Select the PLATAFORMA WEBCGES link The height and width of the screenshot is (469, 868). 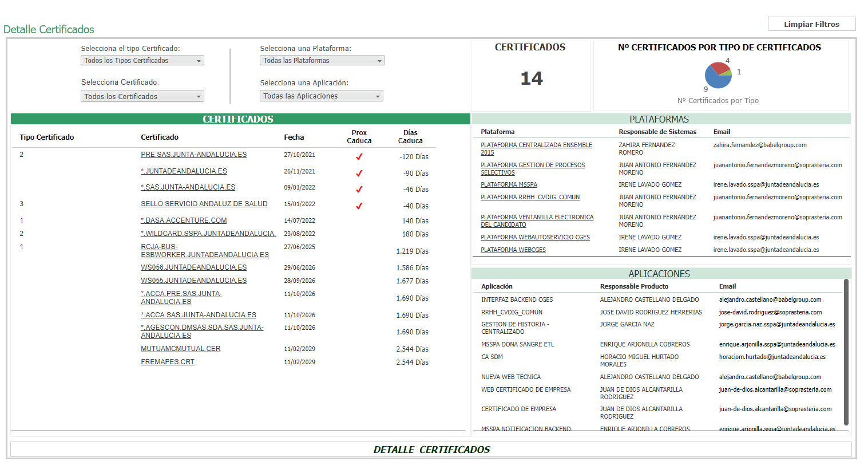click(x=513, y=250)
